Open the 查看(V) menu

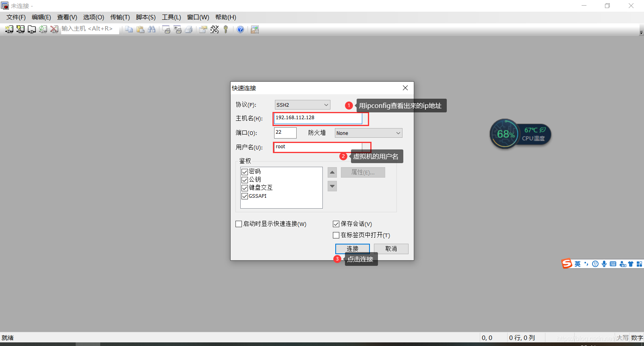[67, 17]
